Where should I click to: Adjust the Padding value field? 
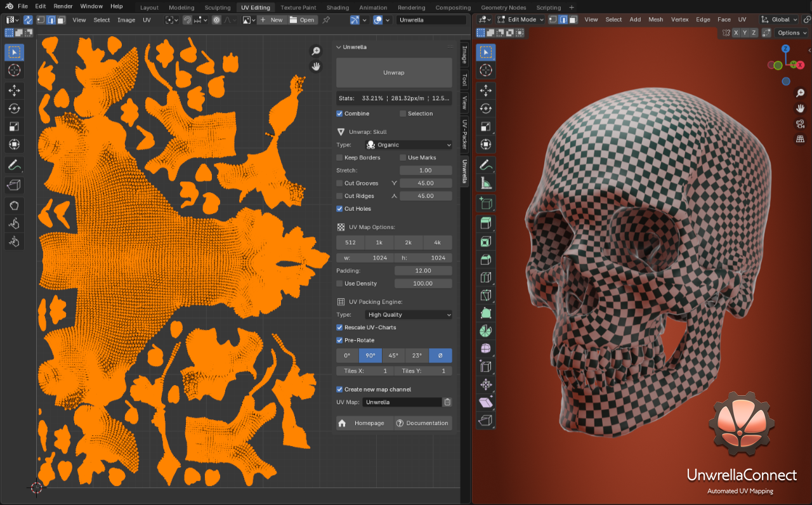click(x=423, y=271)
